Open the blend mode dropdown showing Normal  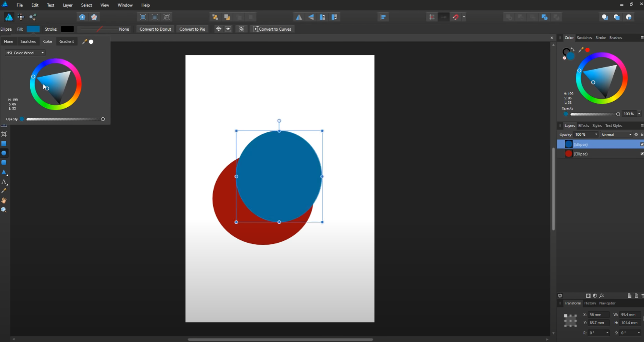[617, 134]
